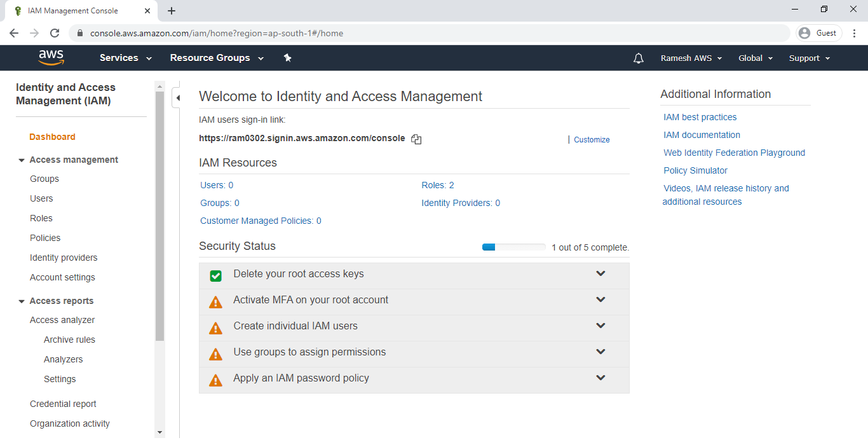Click warning icon for Use groups
This screenshot has width=868, height=440.
[216, 354]
